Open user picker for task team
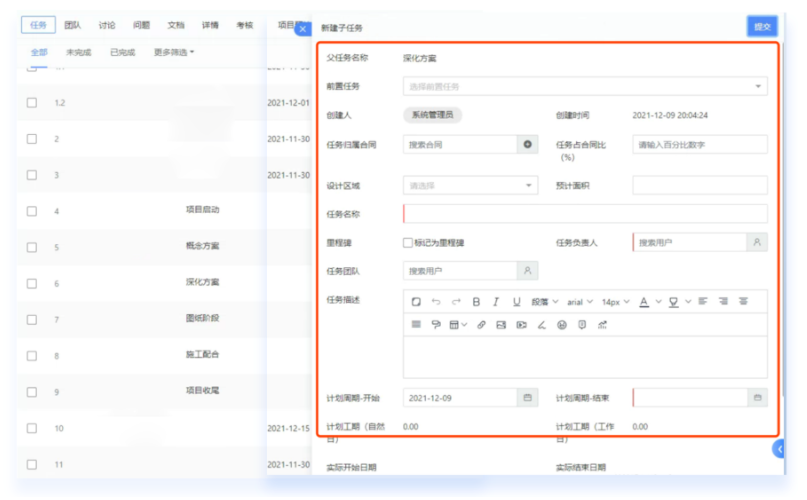 [528, 270]
